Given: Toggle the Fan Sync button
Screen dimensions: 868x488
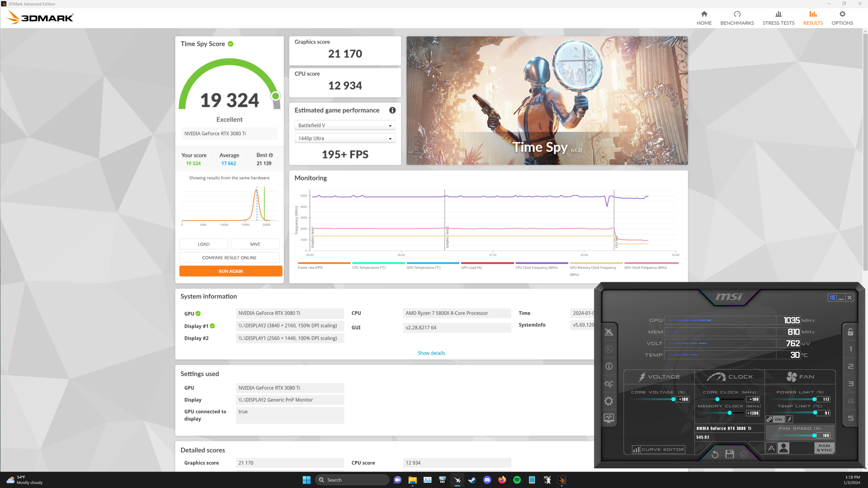Looking at the screenshot, I should coord(824,448).
